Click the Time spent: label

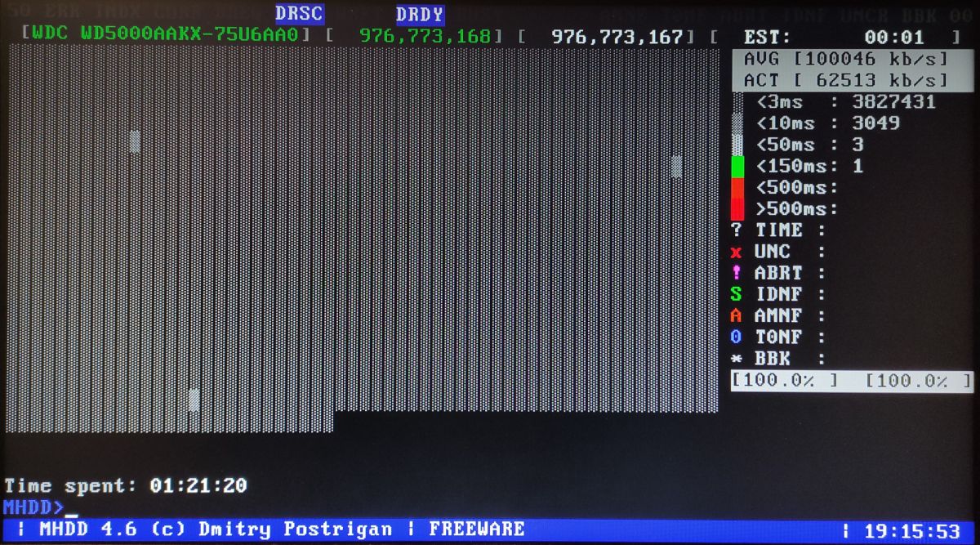coord(71,486)
